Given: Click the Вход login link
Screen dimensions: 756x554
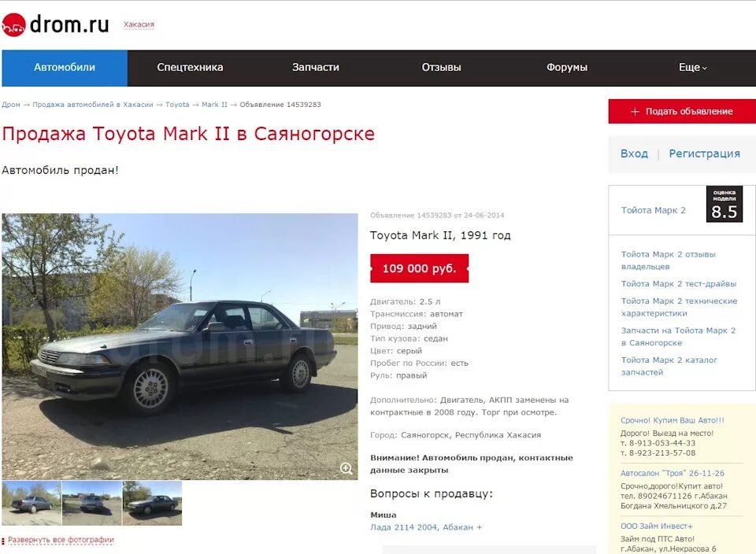Looking at the screenshot, I should click(634, 153).
